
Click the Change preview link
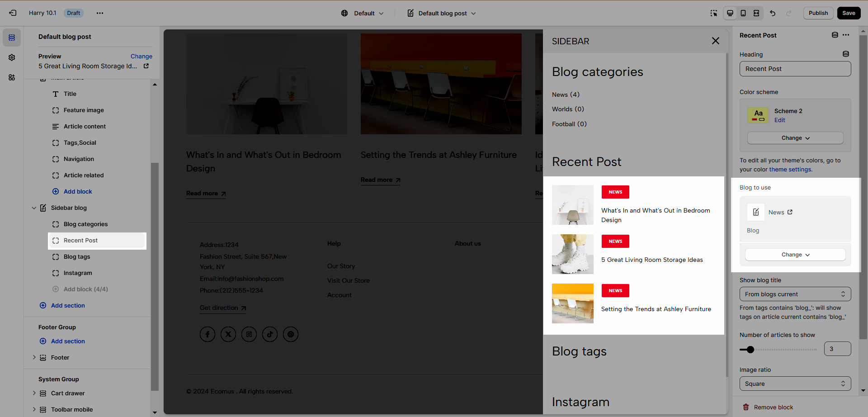point(142,57)
